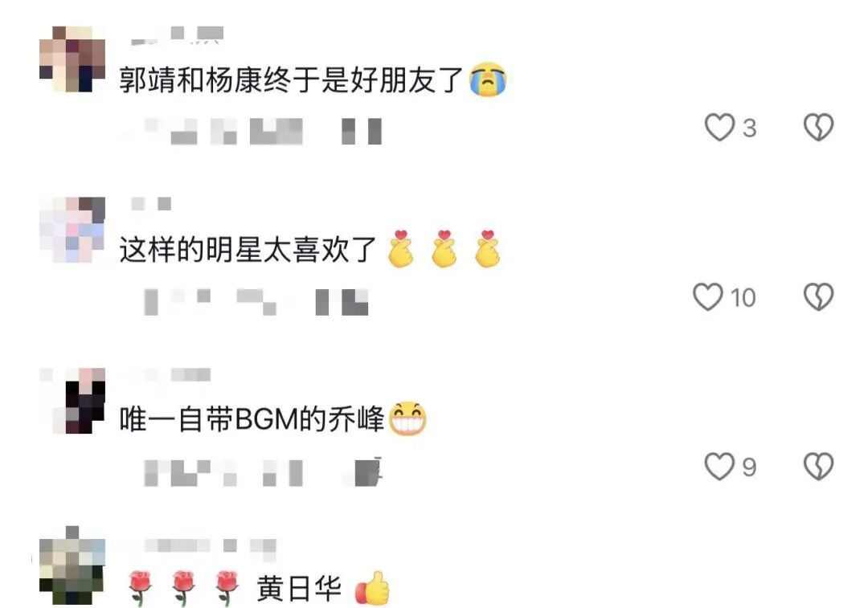Select comment text 郭靖和杨康终于是好朋友了
The image size is (868, 608).
click(291, 80)
